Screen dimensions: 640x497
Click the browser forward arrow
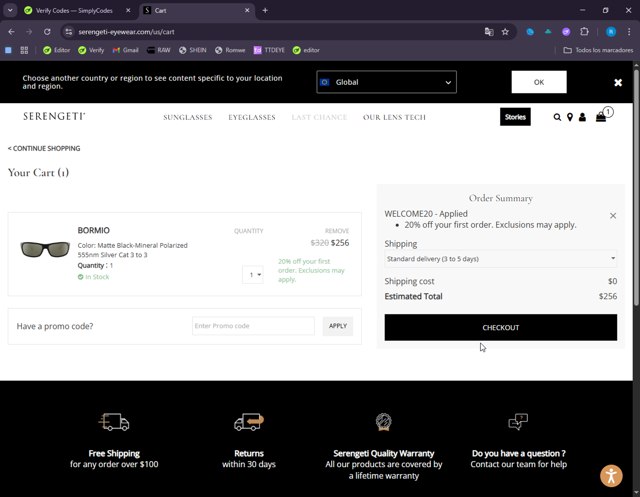[29, 32]
